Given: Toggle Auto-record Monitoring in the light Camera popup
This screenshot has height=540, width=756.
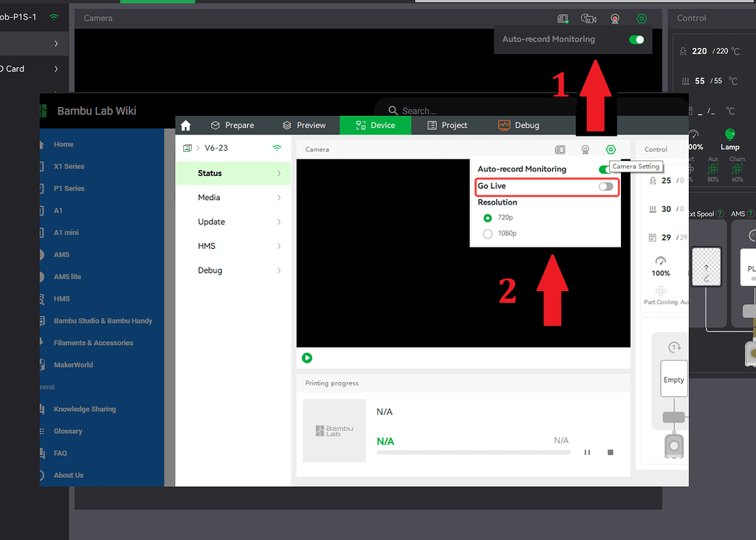Looking at the screenshot, I should point(605,169).
